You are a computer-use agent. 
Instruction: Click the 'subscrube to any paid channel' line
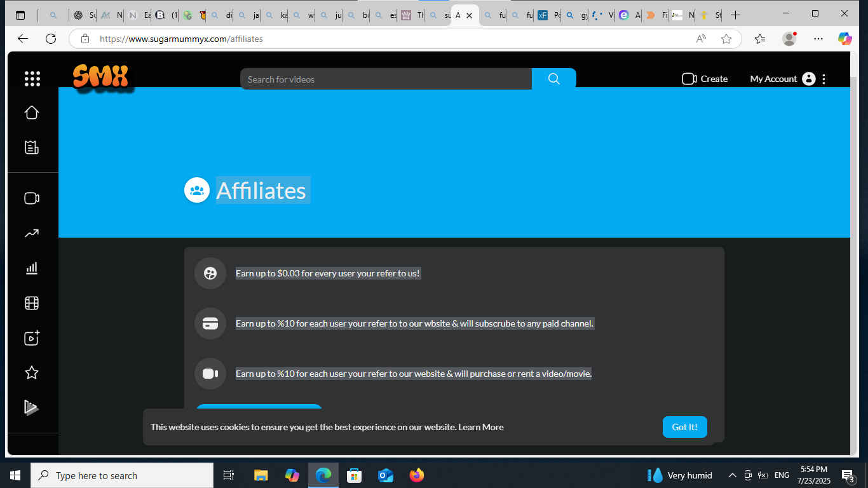pos(414,323)
